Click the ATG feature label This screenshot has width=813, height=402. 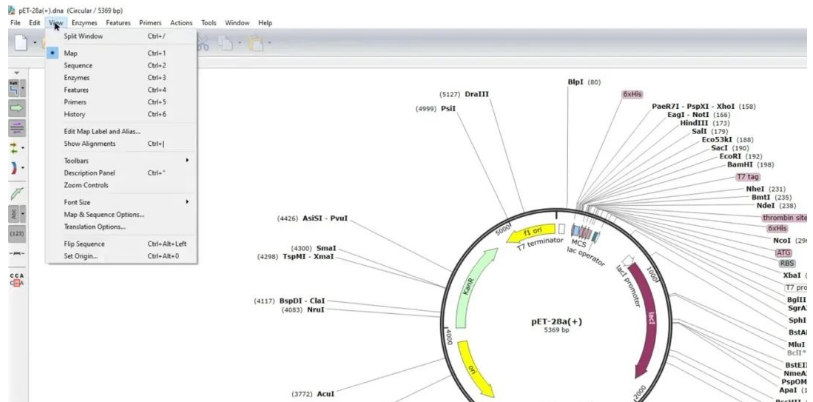[783, 253]
